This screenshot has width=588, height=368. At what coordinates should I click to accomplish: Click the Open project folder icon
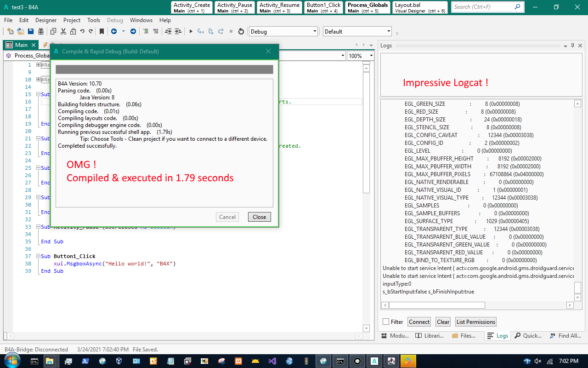(x=21, y=31)
